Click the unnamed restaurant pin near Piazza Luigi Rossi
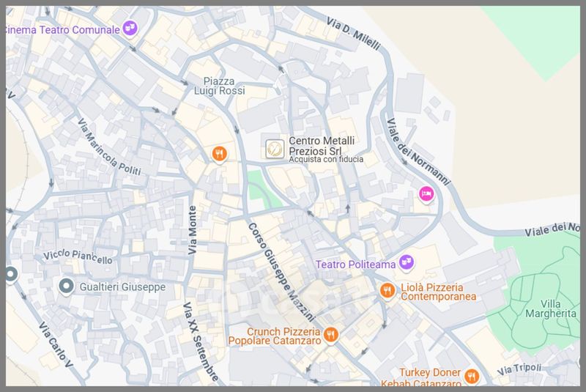The width and height of the screenshot is (586, 392). [x=219, y=154]
